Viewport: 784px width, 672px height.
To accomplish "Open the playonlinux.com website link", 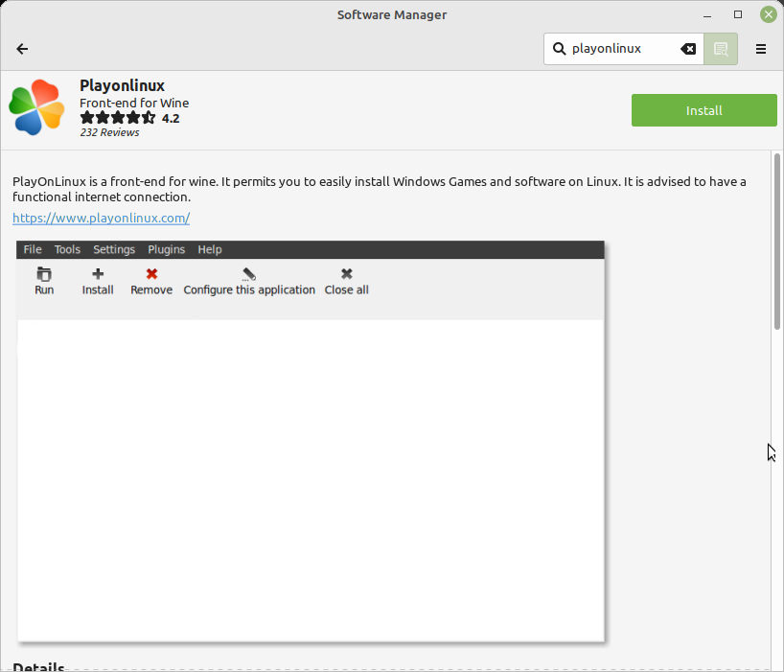I will tap(101, 218).
